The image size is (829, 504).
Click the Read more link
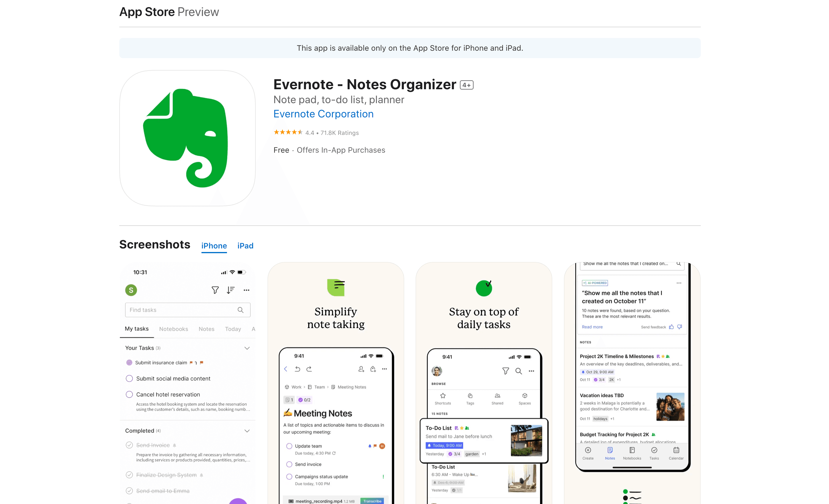click(x=592, y=327)
